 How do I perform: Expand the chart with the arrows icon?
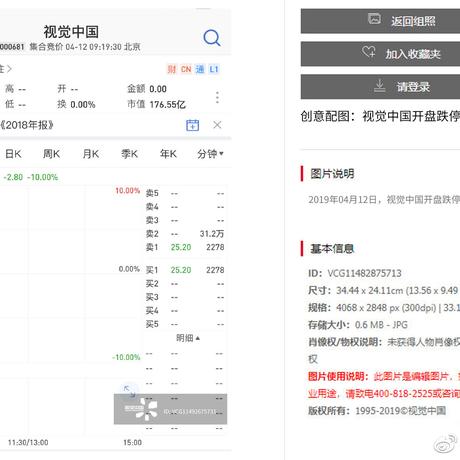click(129, 391)
